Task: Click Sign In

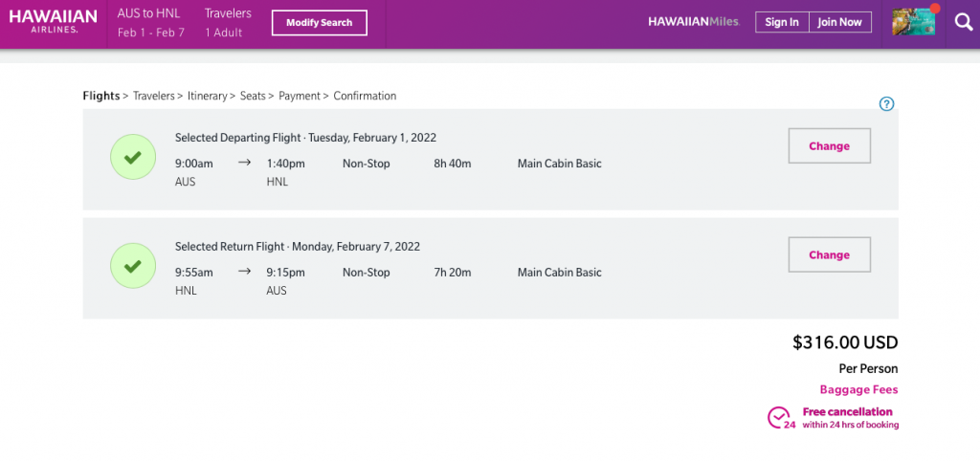Action: (x=782, y=22)
